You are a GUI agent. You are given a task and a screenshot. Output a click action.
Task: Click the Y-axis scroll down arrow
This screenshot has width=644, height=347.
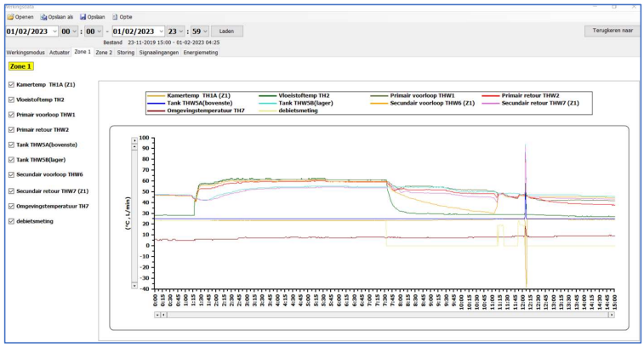(133, 286)
